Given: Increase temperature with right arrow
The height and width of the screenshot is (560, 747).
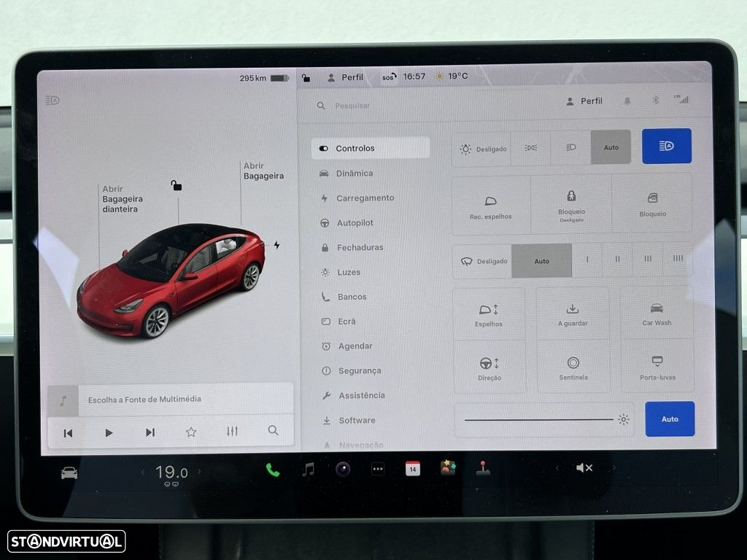Looking at the screenshot, I should [x=200, y=472].
